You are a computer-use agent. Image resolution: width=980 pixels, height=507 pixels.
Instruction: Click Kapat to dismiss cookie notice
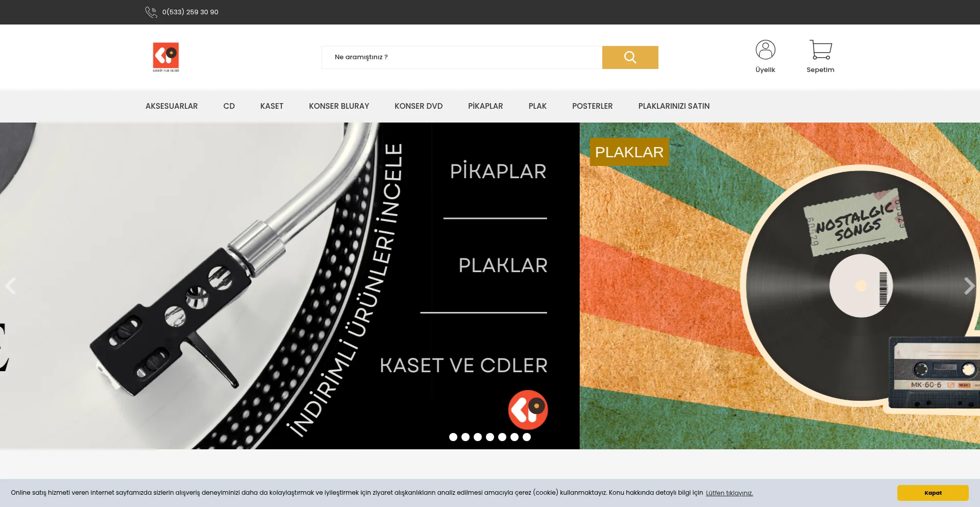pyautogui.click(x=933, y=493)
